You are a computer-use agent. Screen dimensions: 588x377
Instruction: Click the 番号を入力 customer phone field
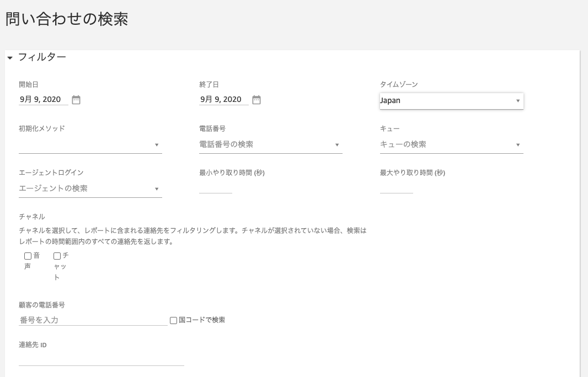93,320
